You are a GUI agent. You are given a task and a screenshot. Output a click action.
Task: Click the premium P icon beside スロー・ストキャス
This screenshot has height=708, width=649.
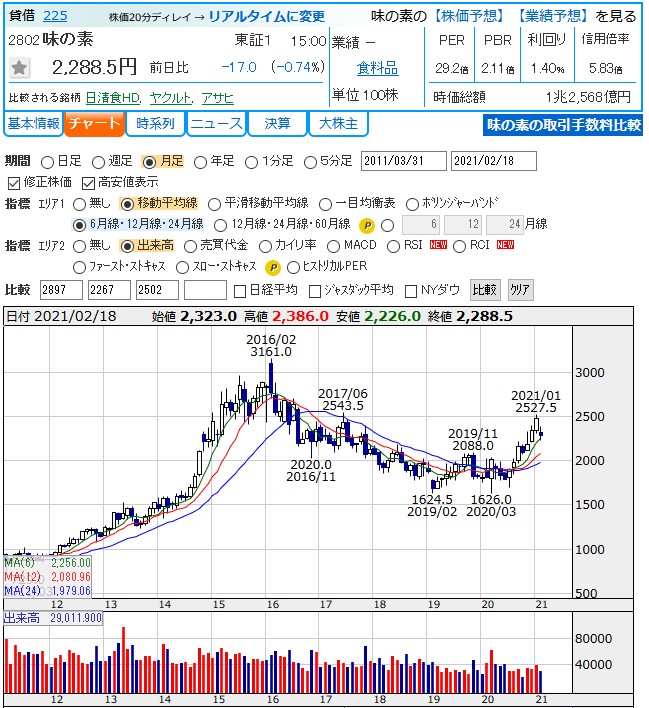click(273, 268)
